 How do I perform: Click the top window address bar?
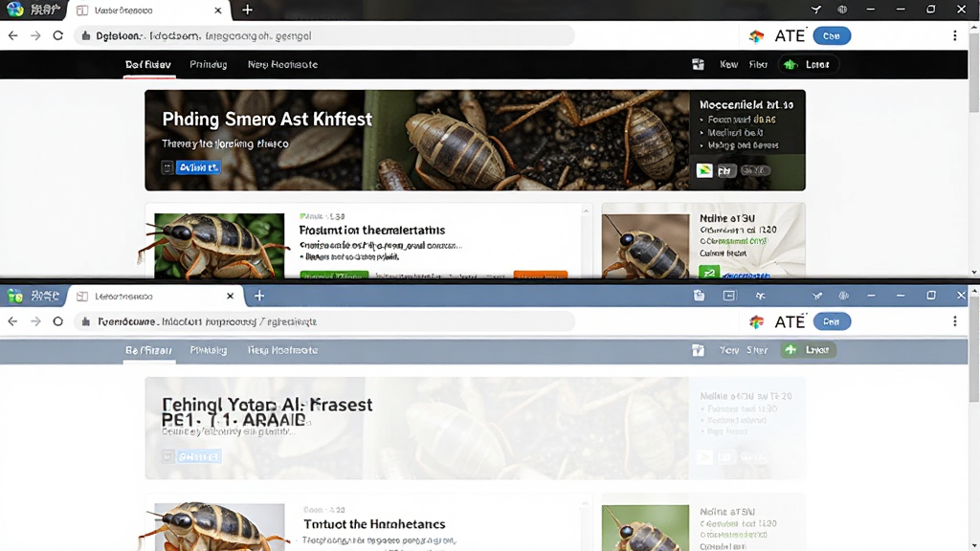(x=325, y=35)
